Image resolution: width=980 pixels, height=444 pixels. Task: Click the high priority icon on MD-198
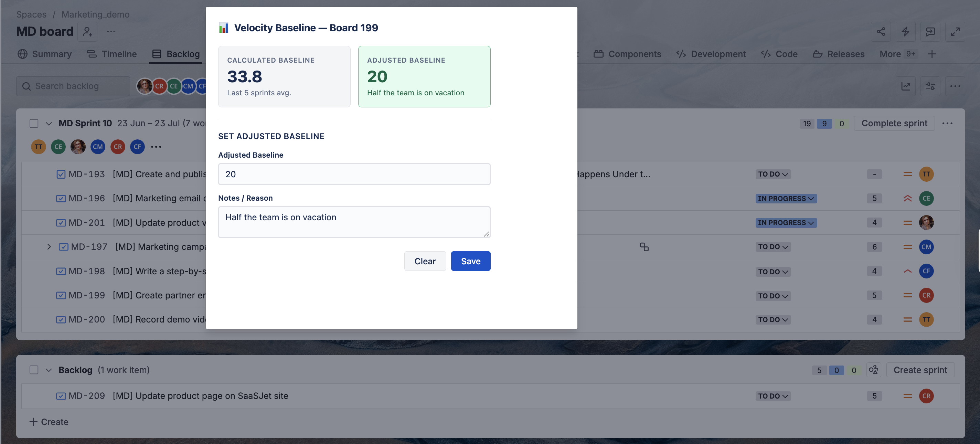(x=907, y=271)
